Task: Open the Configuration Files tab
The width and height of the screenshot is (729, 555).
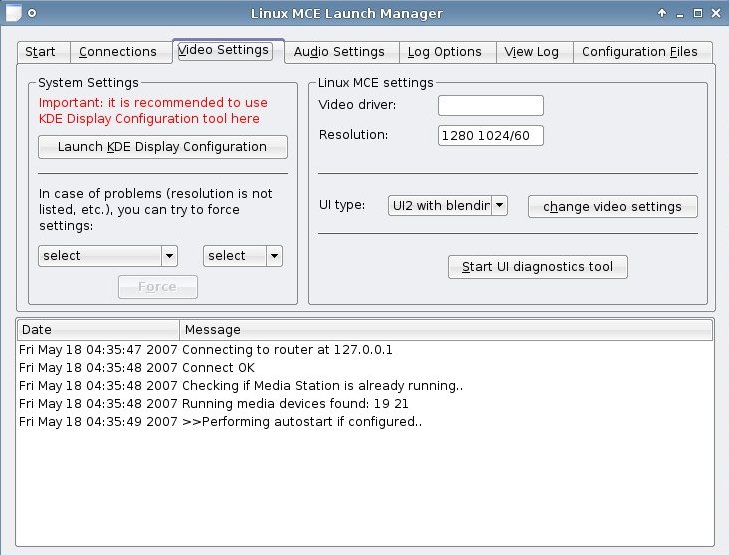Action: pyautogui.click(x=643, y=52)
